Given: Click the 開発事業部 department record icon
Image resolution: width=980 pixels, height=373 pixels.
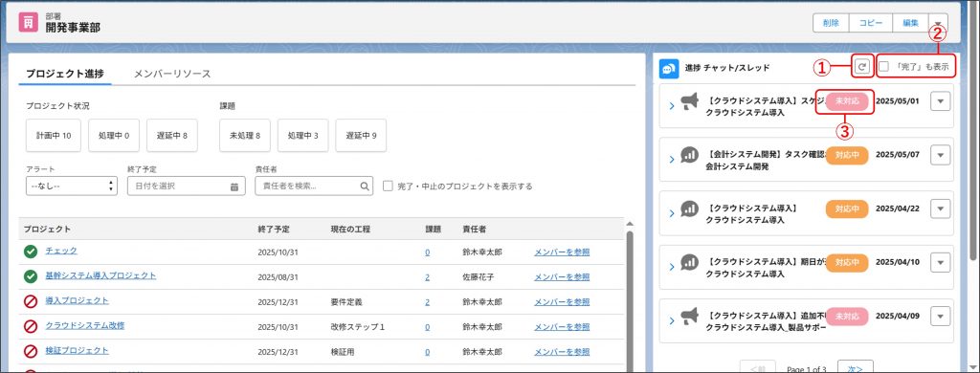Looking at the screenshot, I should click(28, 23).
